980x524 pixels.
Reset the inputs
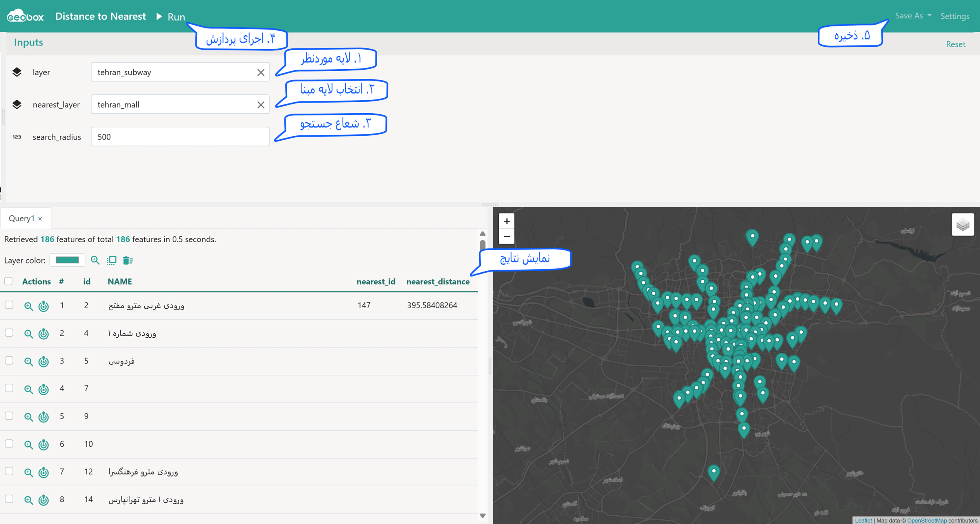(955, 44)
